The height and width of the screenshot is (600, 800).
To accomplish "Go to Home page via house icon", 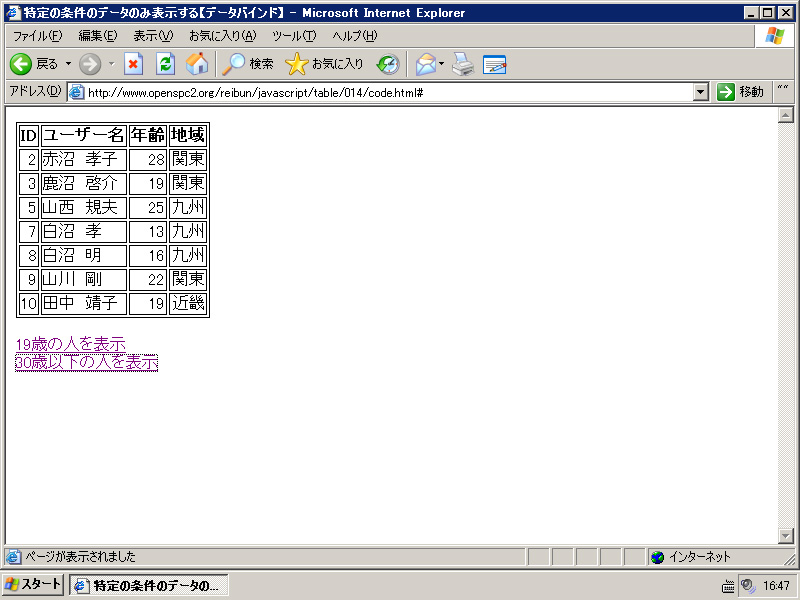I will (197, 64).
